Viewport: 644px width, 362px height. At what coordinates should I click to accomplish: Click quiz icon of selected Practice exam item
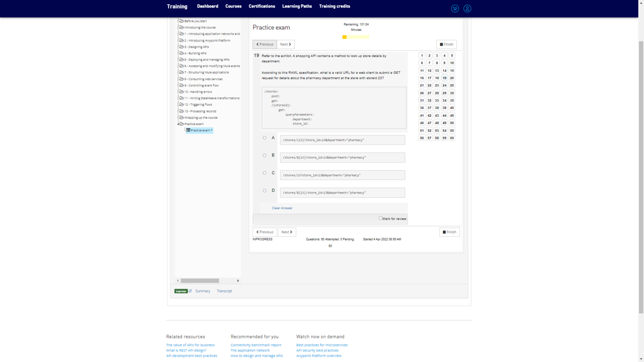[188, 130]
